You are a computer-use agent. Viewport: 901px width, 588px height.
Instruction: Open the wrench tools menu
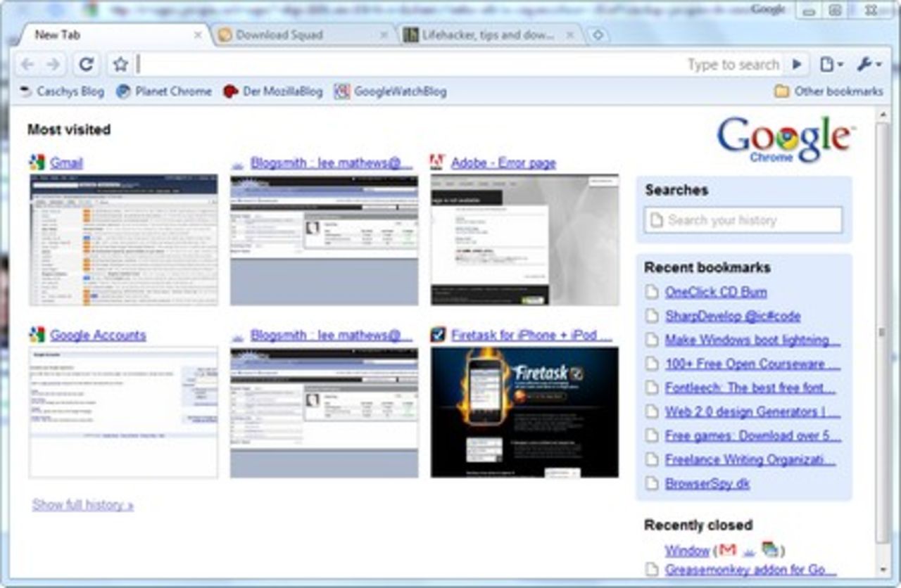869,65
